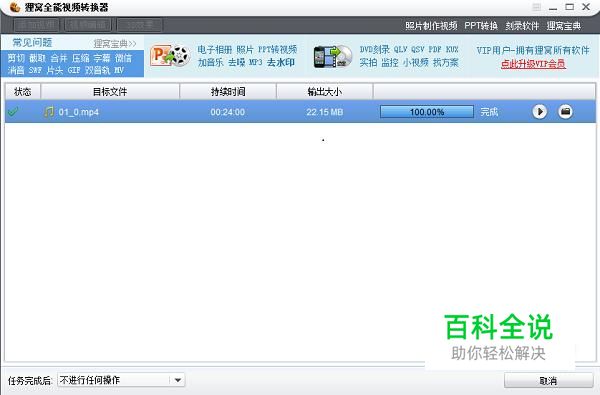The width and height of the screenshot is (600, 395).
Task: Click the QLV link
Action: coord(401,49)
